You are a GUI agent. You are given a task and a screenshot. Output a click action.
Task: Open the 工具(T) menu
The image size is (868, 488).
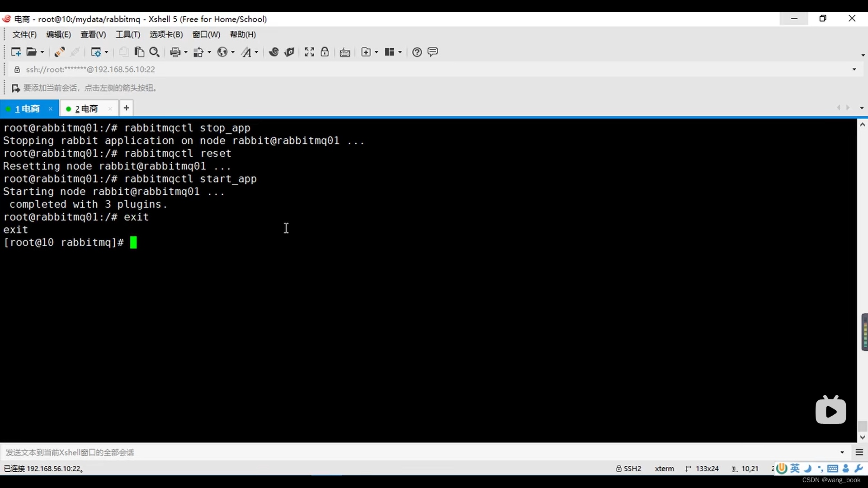(x=128, y=34)
